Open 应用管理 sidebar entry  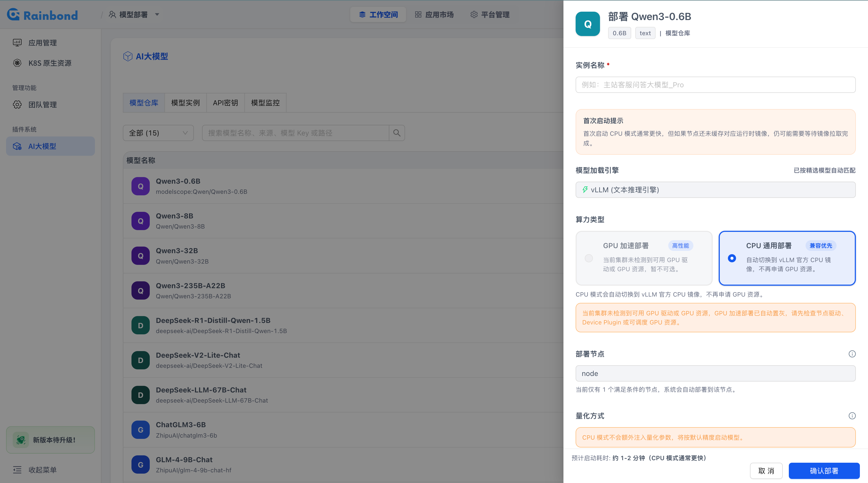51,42
